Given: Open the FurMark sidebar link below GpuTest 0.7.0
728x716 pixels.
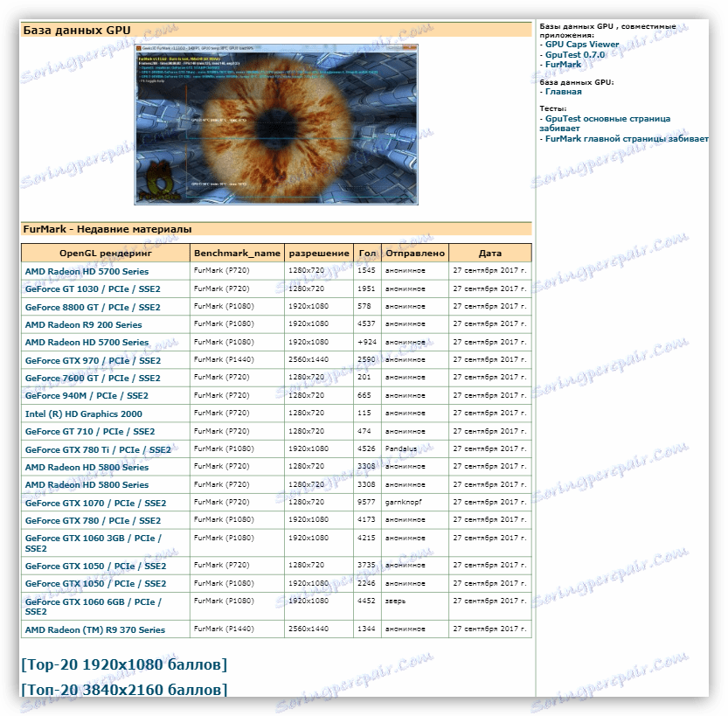Looking at the screenshot, I should 563,65.
